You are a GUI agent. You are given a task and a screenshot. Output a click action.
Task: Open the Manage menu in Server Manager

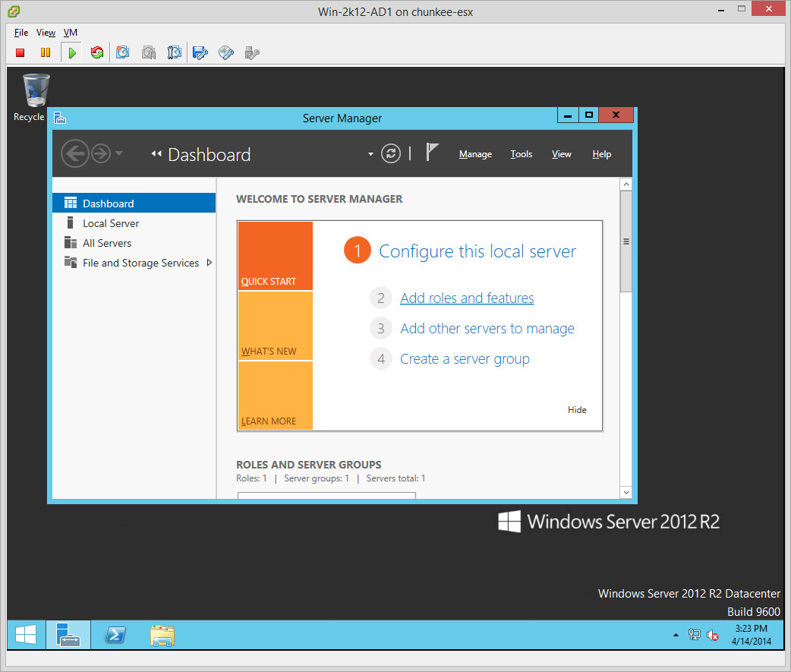pos(475,154)
